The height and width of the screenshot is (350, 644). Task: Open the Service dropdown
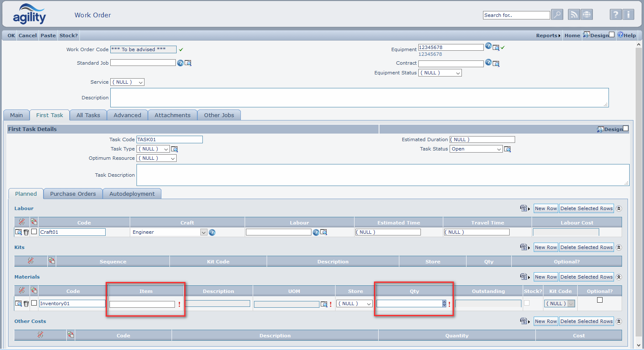(x=127, y=82)
